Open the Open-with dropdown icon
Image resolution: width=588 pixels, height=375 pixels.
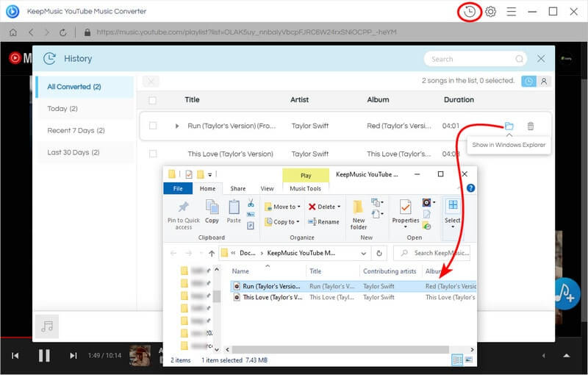[x=429, y=203]
